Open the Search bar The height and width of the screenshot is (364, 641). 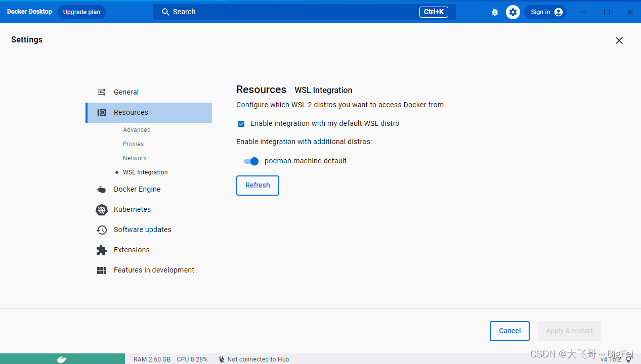[x=304, y=12]
